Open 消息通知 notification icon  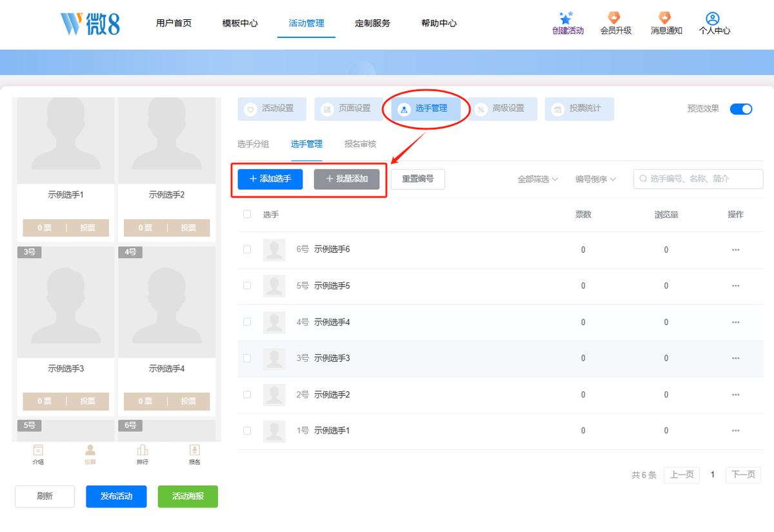(665, 17)
